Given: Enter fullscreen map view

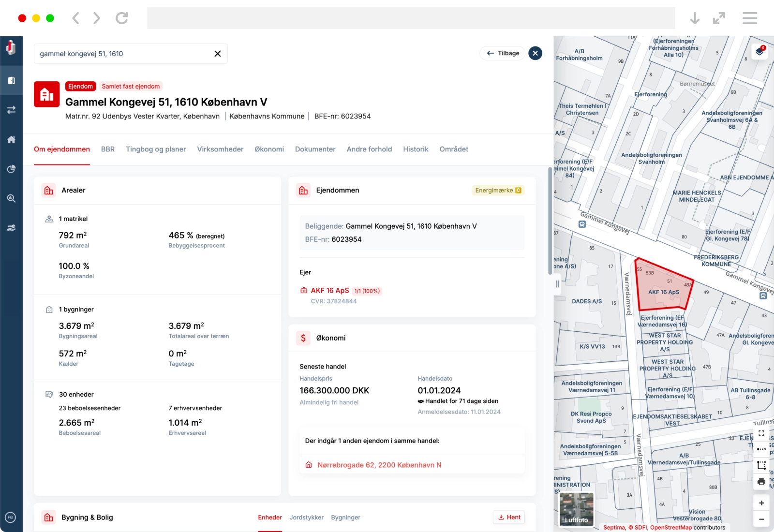Looking at the screenshot, I should click(762, 433).
